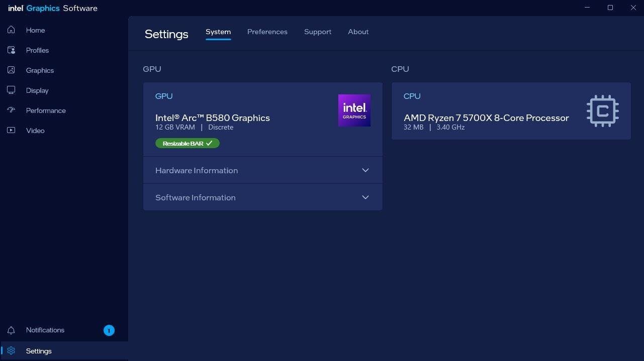
Task: Open Profiles via its sidebar icon
Action: 11,50
